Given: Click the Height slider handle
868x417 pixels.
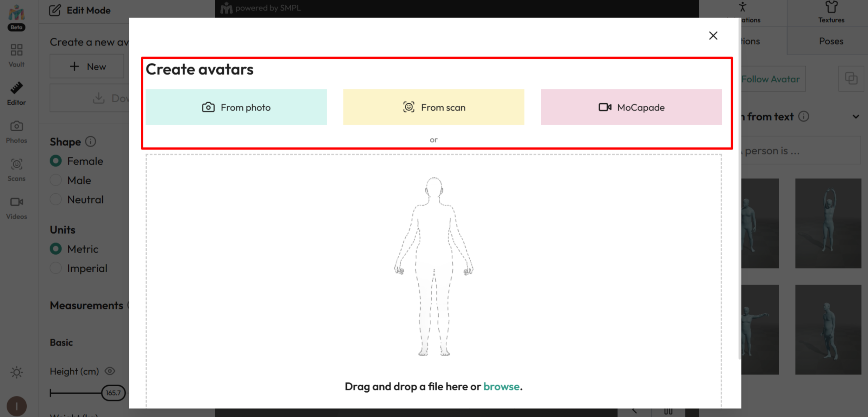Looking at the screenshot, I should coord(113,393).
